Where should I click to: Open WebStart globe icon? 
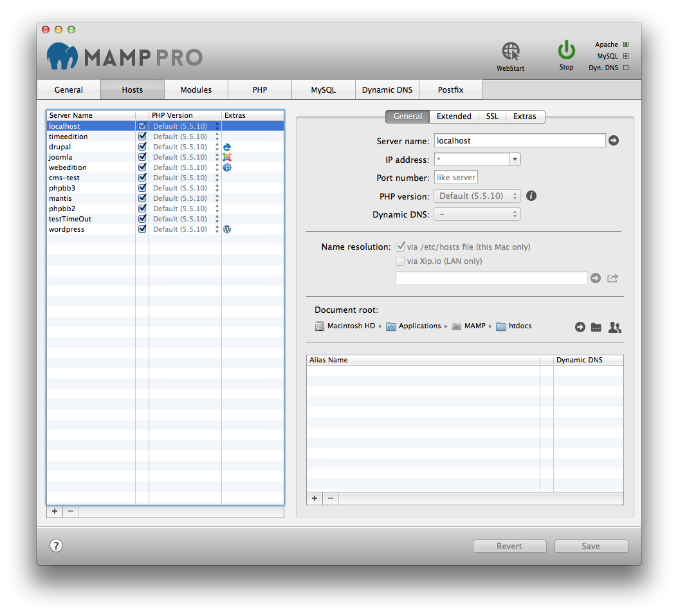(511, 51)
